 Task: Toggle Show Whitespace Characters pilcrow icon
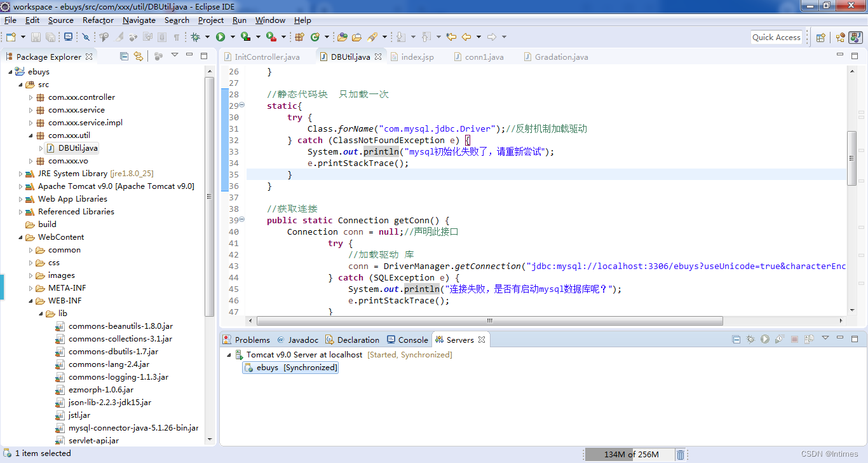coord(177,37)
